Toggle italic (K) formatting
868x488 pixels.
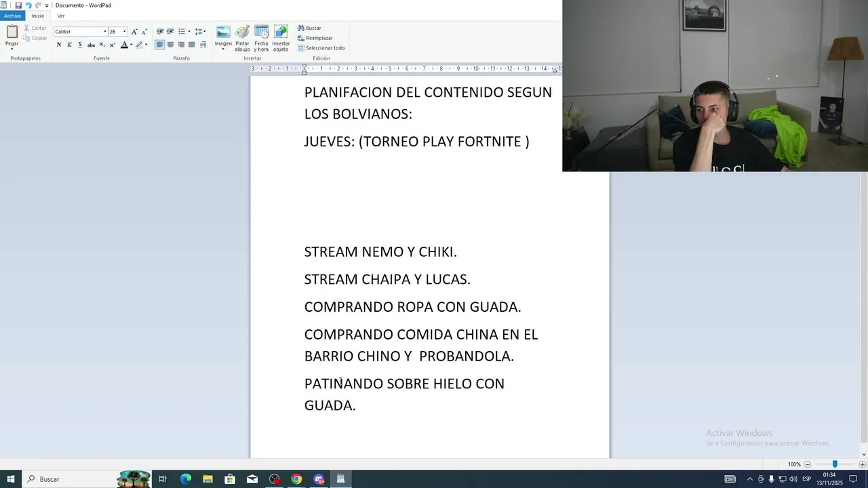(69, 45)
